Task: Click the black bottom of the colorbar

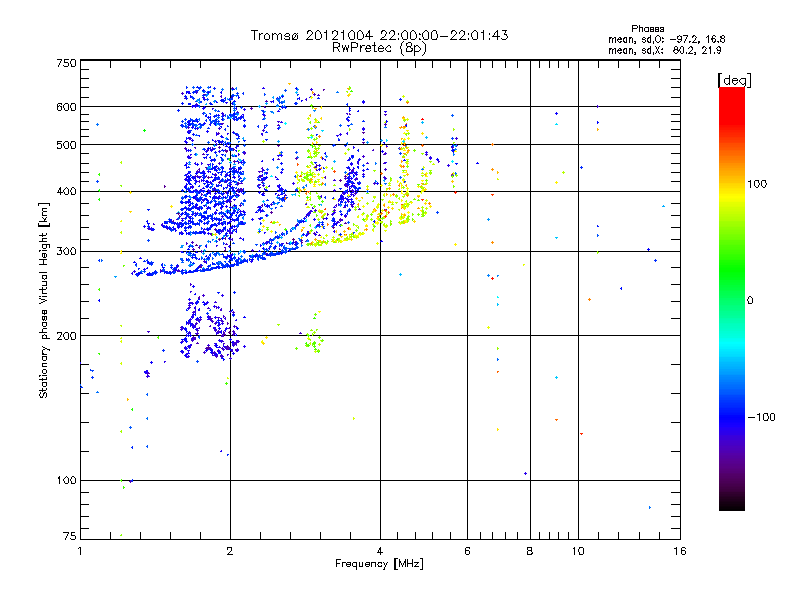Action: pos(732,503)
